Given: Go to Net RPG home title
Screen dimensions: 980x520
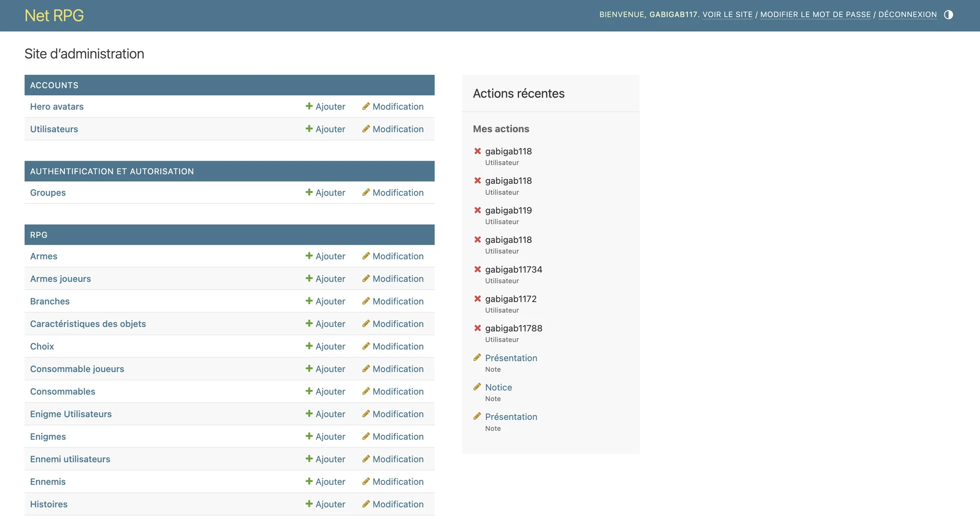Looking at the screenshot, I should click(x=54, y=15).
